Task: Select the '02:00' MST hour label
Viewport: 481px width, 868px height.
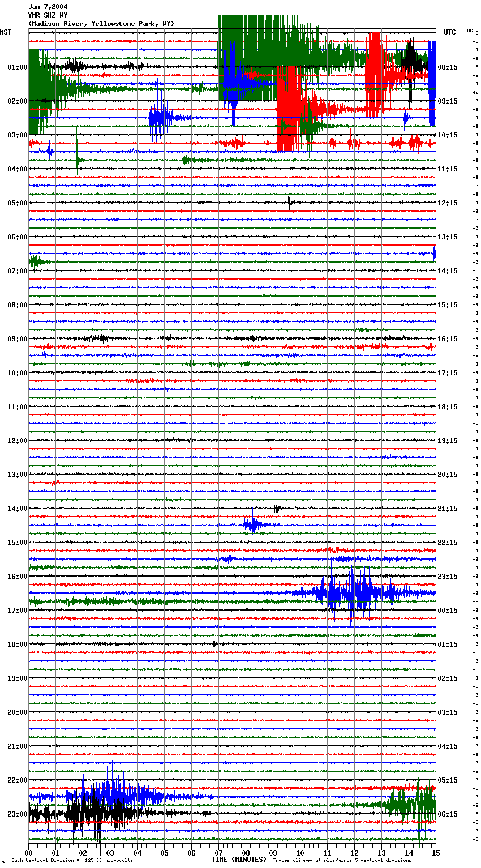Action: click(18, 101)
